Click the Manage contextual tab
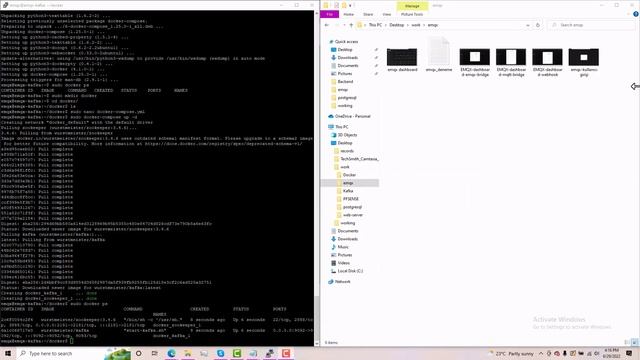The height and width of the screenshot is (360, 640). pyautogui.click(x=412, y=6)
